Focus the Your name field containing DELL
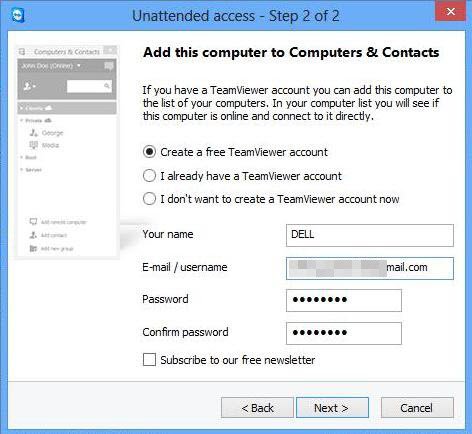This screenshot has width=472, height=434. click(x=370, y=235)
